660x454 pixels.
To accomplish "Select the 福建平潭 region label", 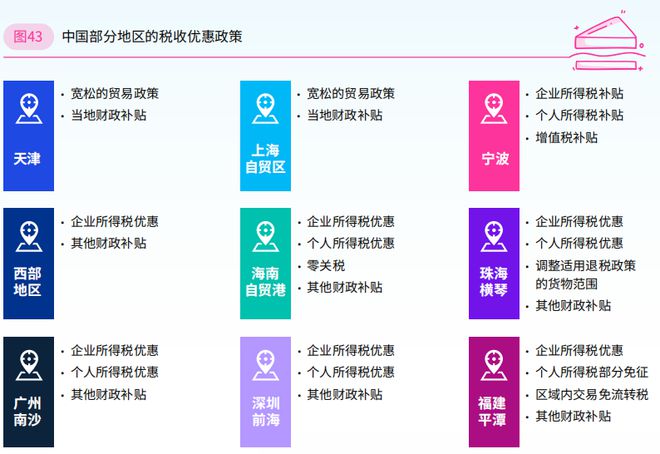I will pyautogui.click(x=492, y=412).
